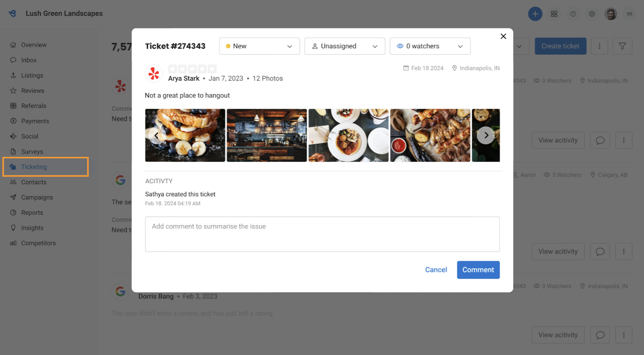Open comment icon on Dorris Bang ticket
Image resolution: width=644 pixels, height=355 pixels.
(600, 335)
